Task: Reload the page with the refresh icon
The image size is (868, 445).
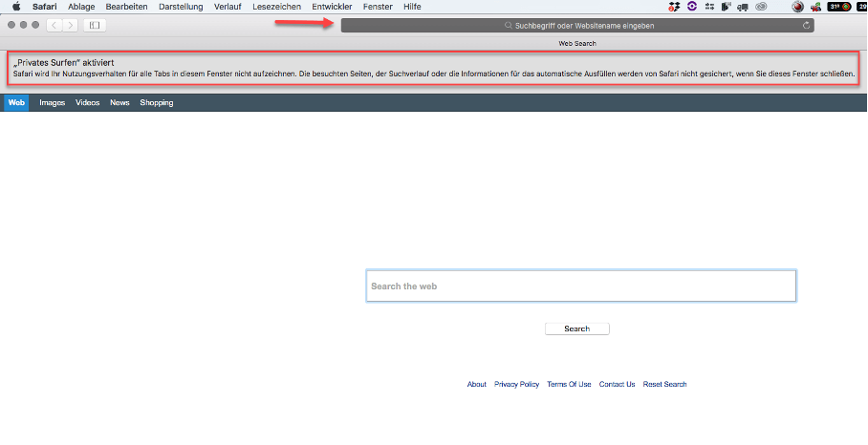Action: pos(807,26)
